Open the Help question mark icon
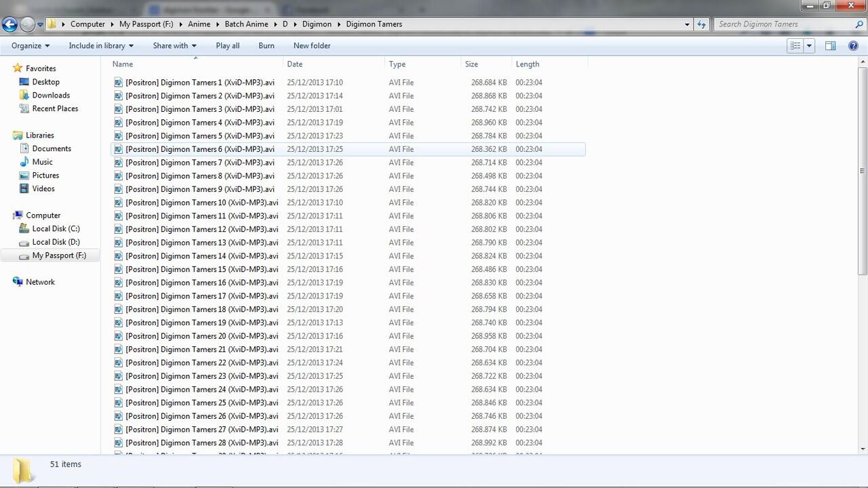Image resolution: width=868 pixels, height=488 pixels. click(853, 45)
